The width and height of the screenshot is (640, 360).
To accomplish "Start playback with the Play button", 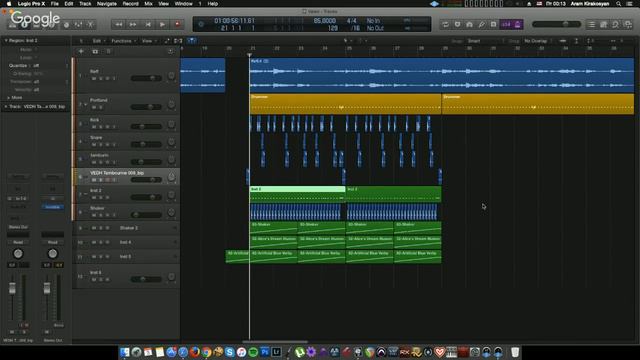I will 162,24.
